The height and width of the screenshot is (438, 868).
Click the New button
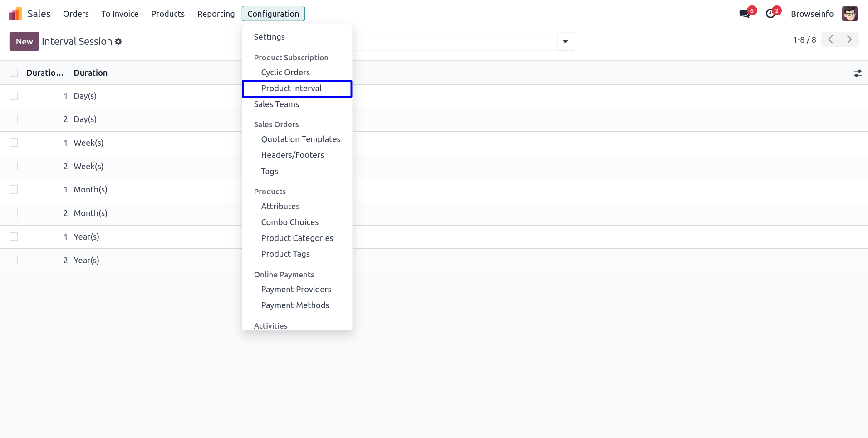pyautogui.click(x=24, y=41)
